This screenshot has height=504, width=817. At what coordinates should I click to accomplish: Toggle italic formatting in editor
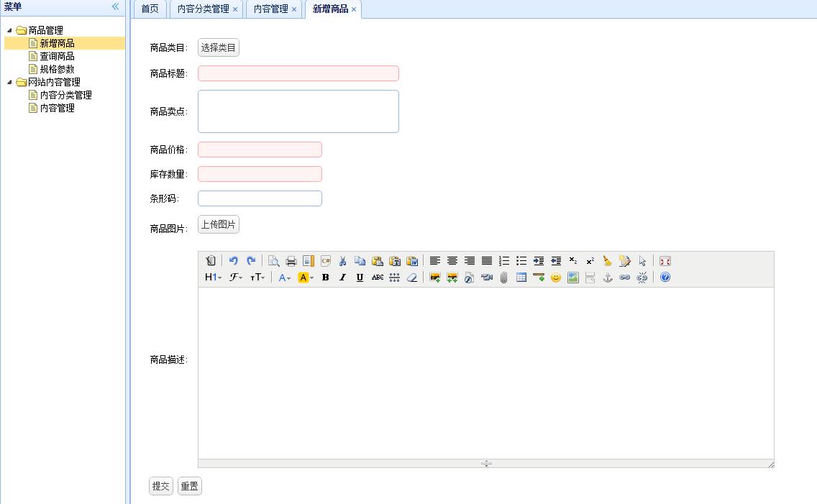343,278
